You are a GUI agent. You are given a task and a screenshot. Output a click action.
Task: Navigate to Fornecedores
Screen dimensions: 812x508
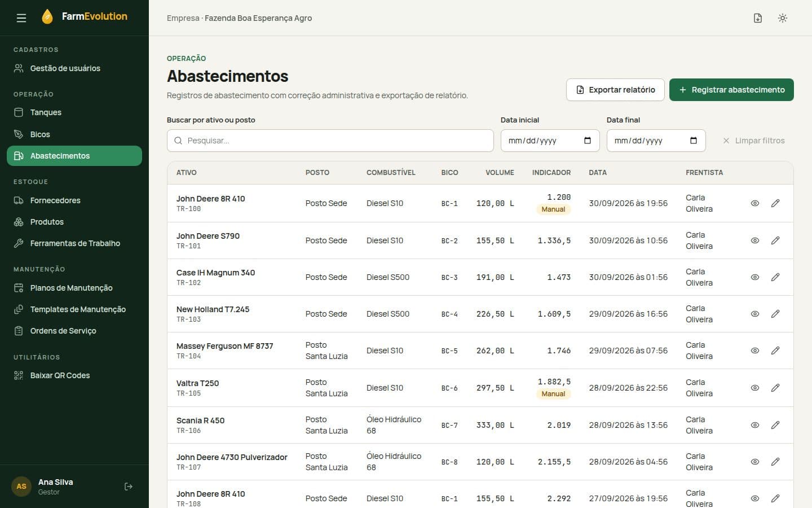(x=74, y=200)
